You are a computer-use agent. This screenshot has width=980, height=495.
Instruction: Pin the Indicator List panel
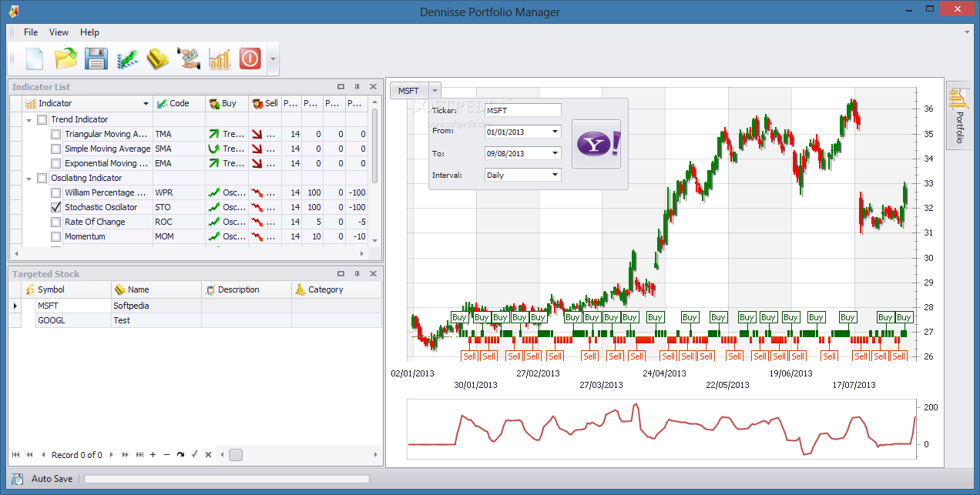click(357, 87)
